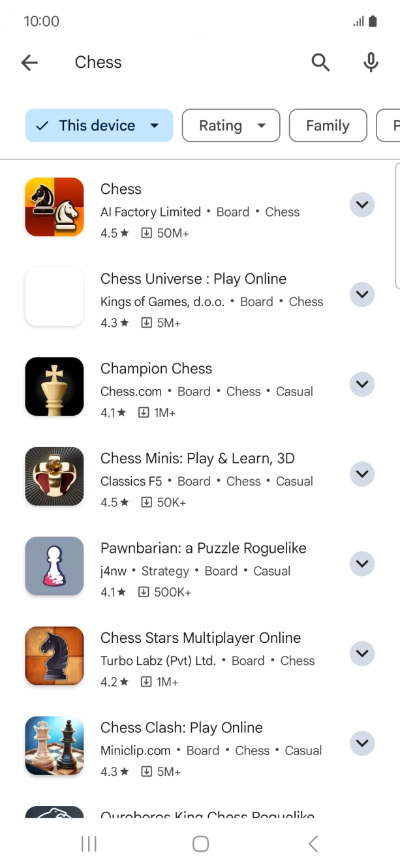Tap the search field showing Chess
The height and width of the screenshot is (868, 400).
click(x=163, y=63)
